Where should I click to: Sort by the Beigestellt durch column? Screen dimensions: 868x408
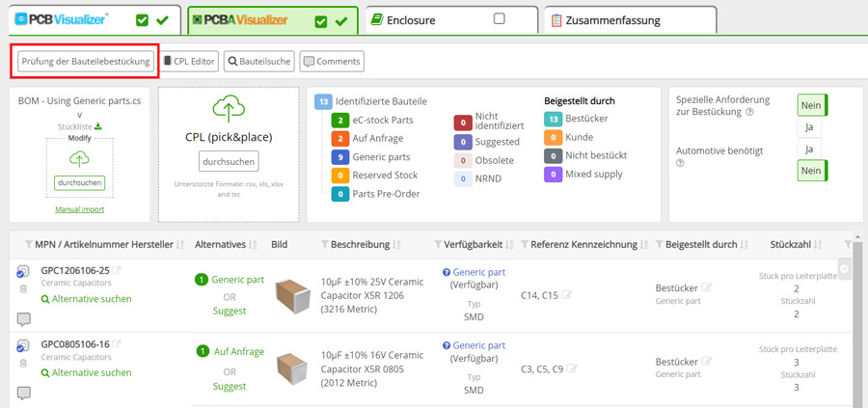pyautogui.click(x=744, y=245)
